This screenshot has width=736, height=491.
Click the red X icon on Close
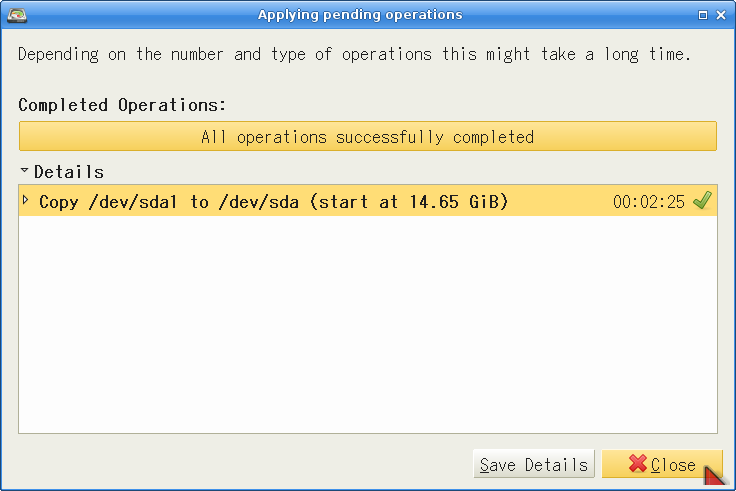coord(637,465)
